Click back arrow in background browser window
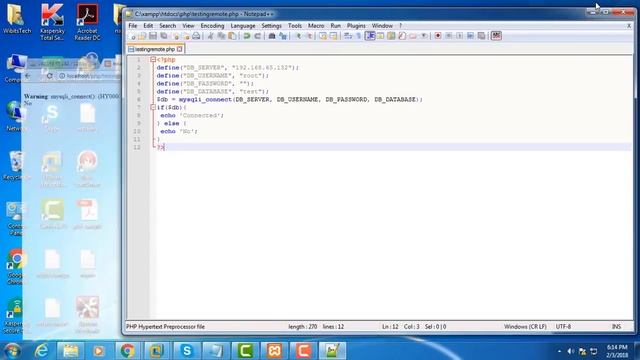Image resolution: width=640 pixels, height=360 pixels. [28, 76]
